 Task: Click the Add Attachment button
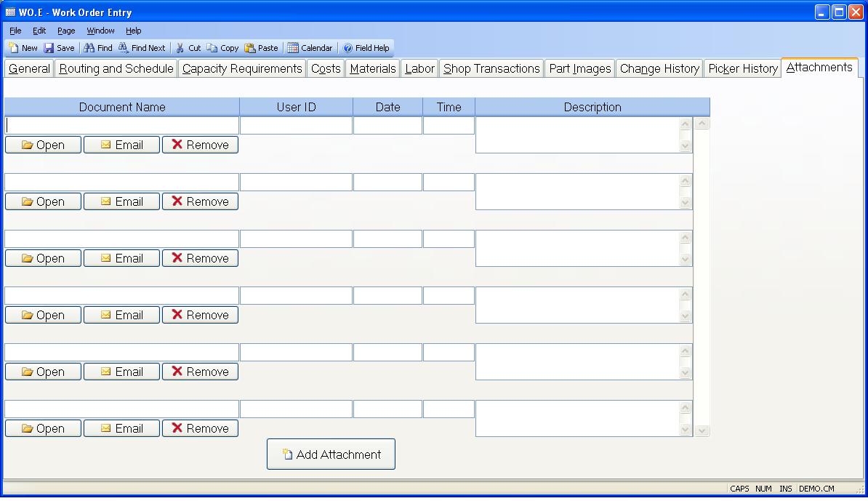(331, 454)
